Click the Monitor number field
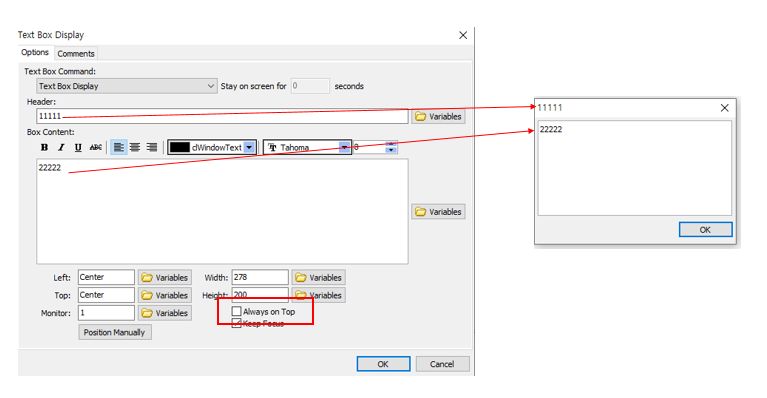The image size is (767, 398). pos(106,312)
